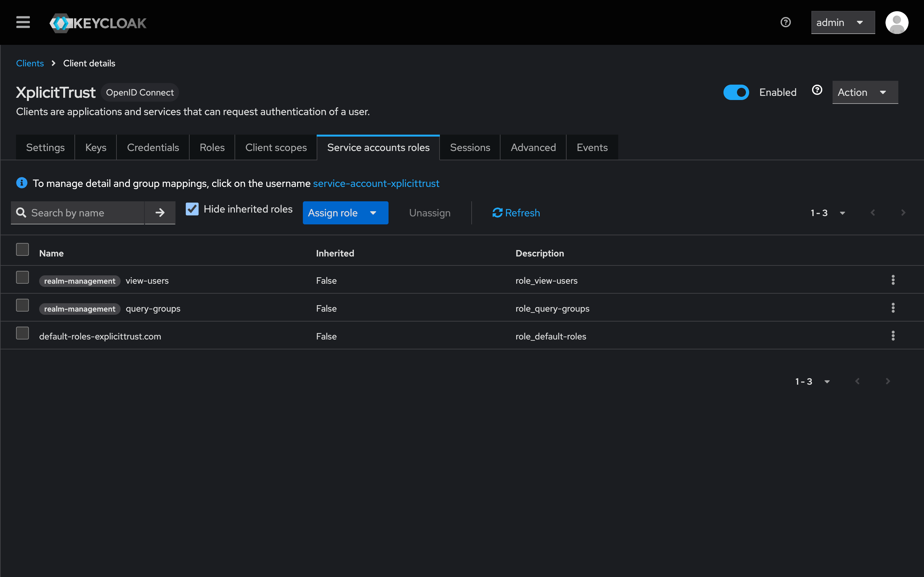This screenshot has width=924, height=577.
Task: Select the default-roles-explicittrust.com row checkbox
Action: pyautogui.click(x=22, y=333)
